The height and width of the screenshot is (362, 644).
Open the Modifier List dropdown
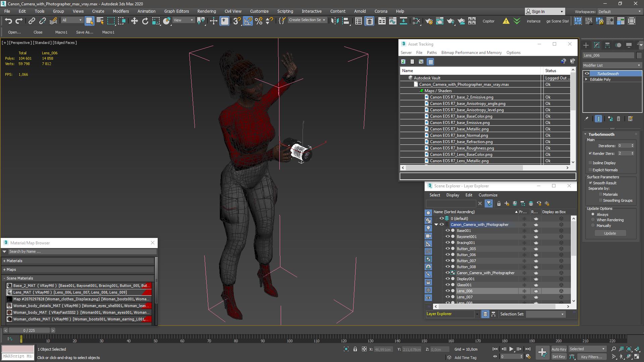tap(612, 65)
